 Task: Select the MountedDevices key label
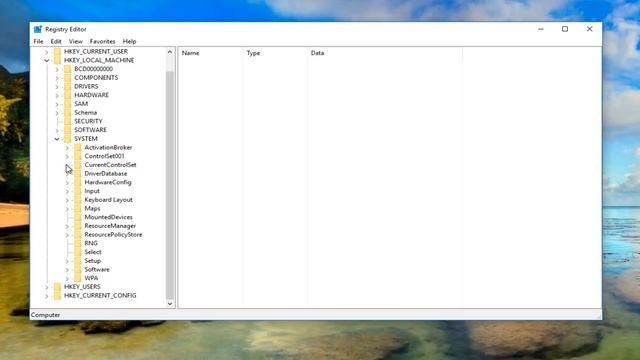(108, 217)
